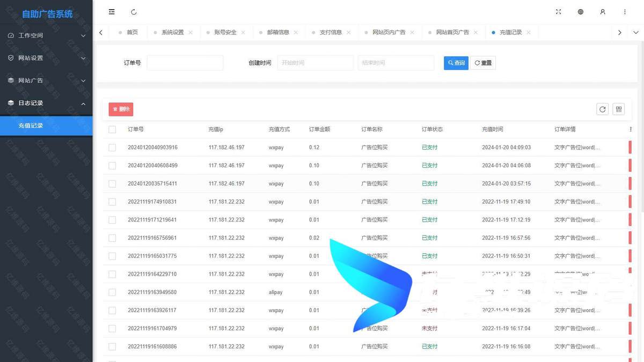Click the blue 查询 search button

pyautogui.click(x=456, y=63)
